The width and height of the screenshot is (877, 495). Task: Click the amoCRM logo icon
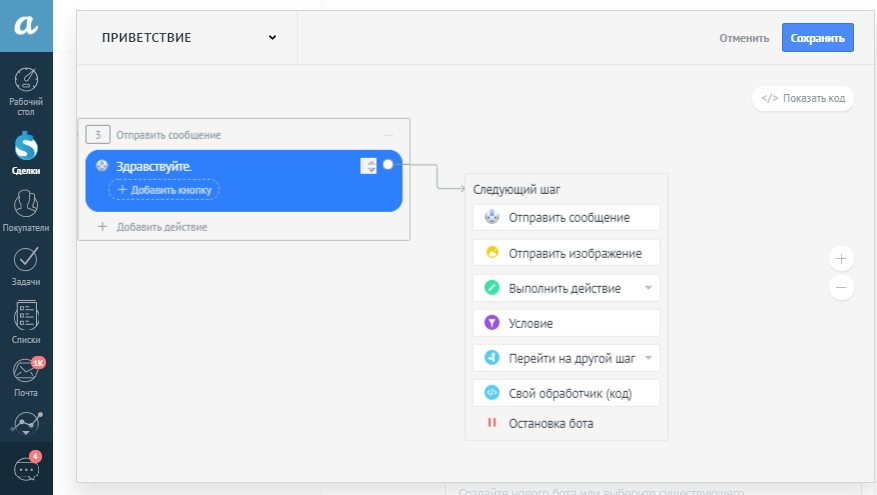[26, 27]
